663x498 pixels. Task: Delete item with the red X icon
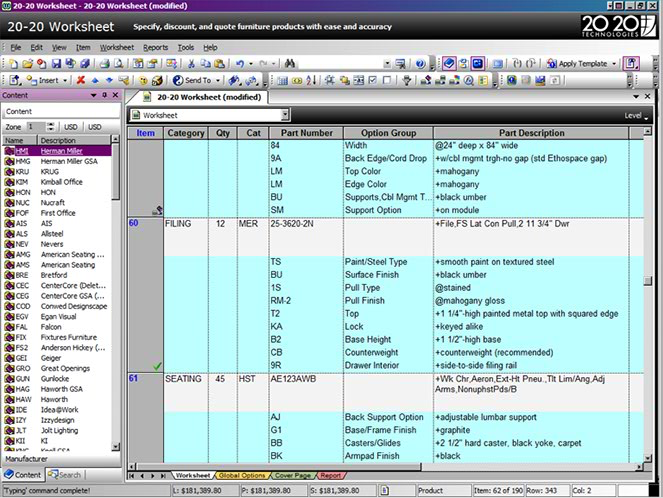[x=81, y=80]
